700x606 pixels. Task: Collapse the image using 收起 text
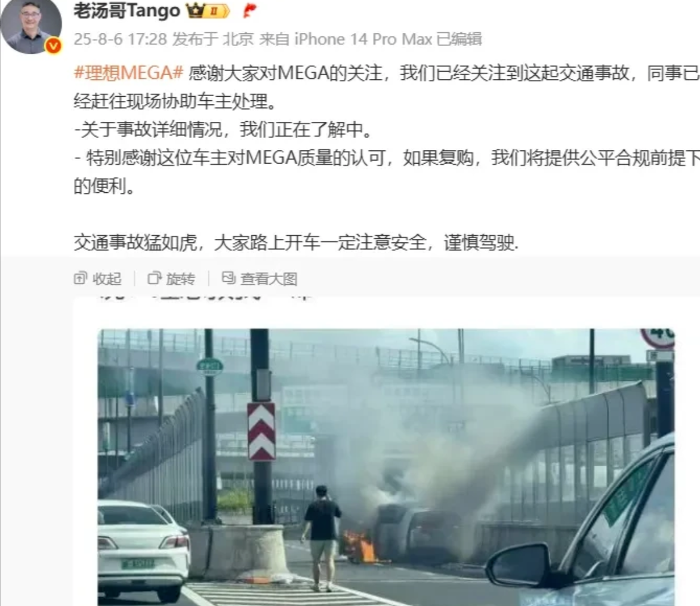(x=107, y=279)
